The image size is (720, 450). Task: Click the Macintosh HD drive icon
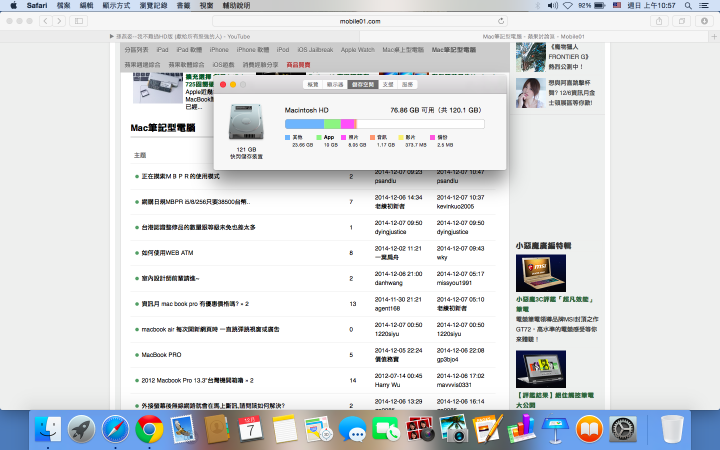tap(246, 122)
